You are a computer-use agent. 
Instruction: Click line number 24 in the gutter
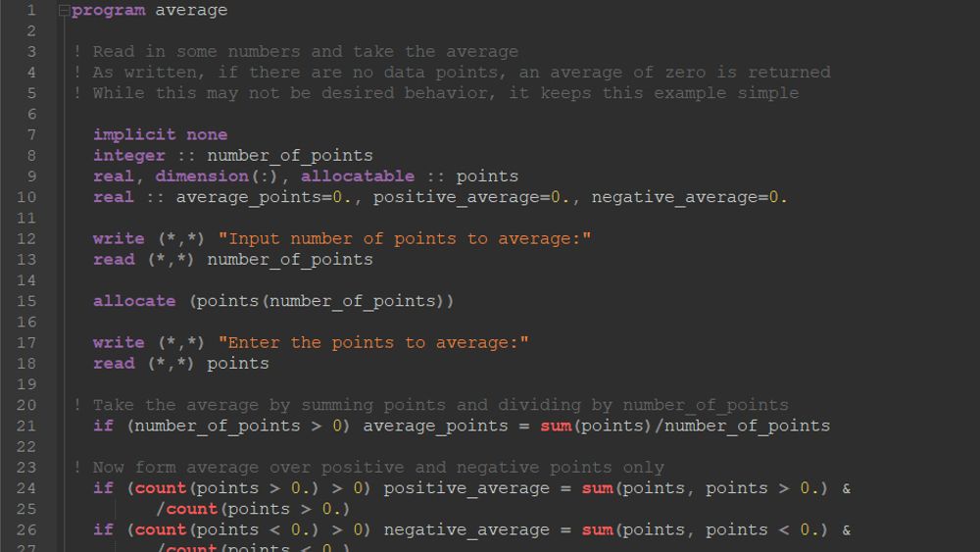[x=25, y=487]
